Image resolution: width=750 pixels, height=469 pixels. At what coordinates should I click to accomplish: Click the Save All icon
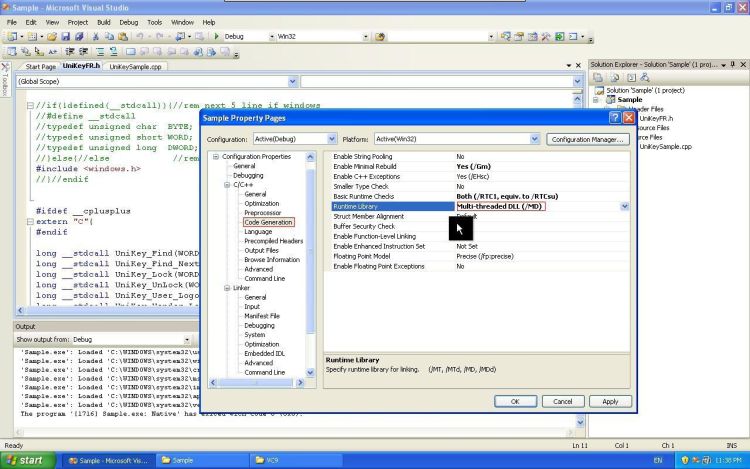(x=79, y=36)
